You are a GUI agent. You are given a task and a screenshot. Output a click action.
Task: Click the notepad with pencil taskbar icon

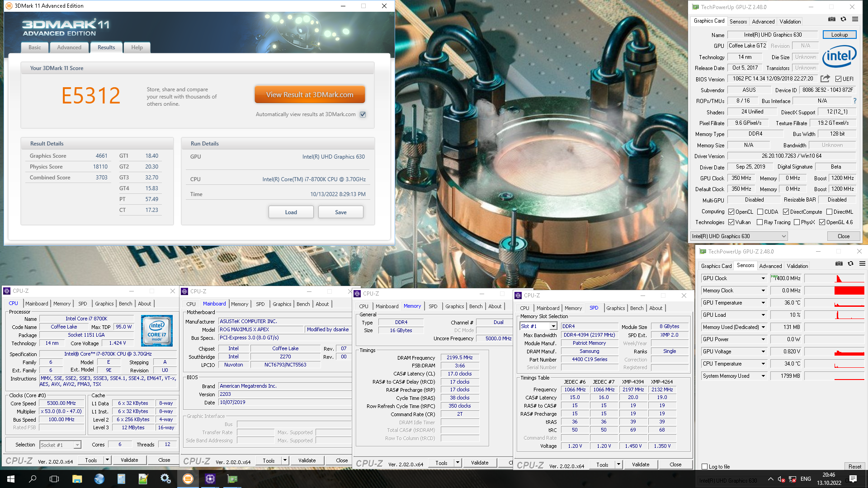[143, 479]
